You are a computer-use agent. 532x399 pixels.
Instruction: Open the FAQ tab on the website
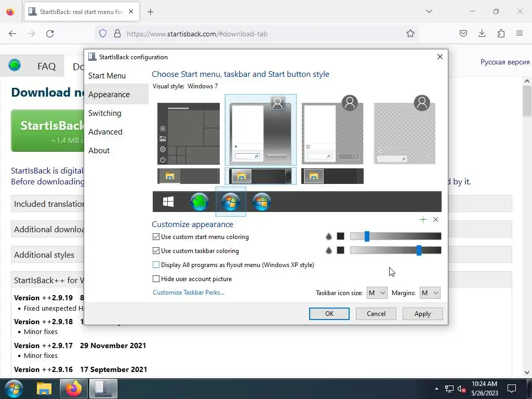46,66
